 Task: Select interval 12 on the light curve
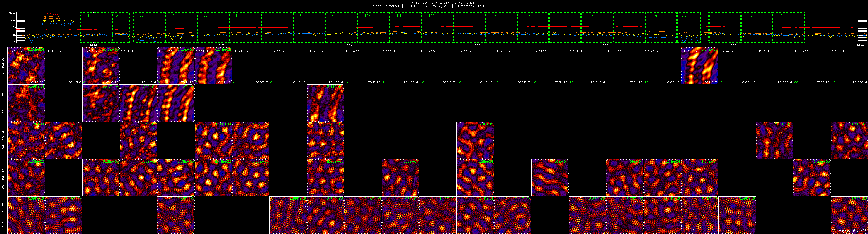tap(437, 28)
